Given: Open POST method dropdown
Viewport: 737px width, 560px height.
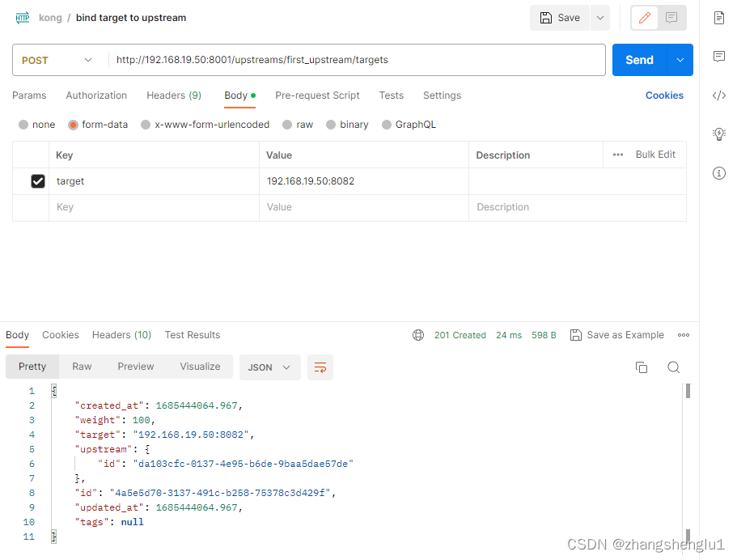Looking at the screenshot, I should pos(57,60).
